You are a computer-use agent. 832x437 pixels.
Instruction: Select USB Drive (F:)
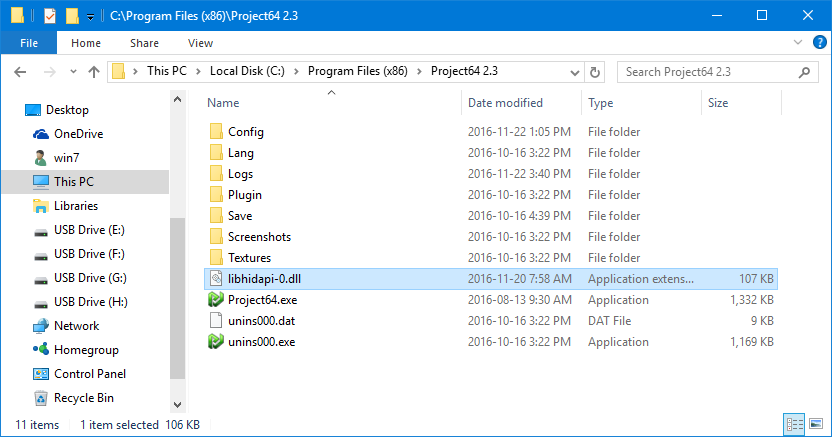[89, 254]
